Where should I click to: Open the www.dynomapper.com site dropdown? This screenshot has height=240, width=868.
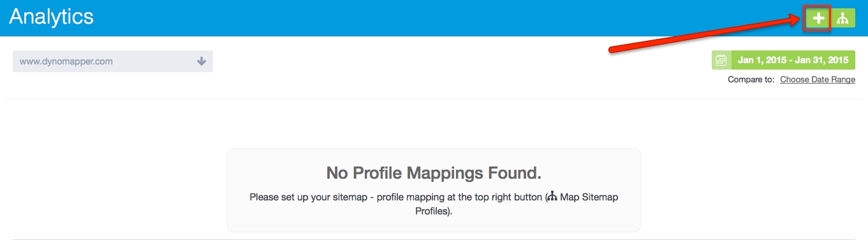113,62
